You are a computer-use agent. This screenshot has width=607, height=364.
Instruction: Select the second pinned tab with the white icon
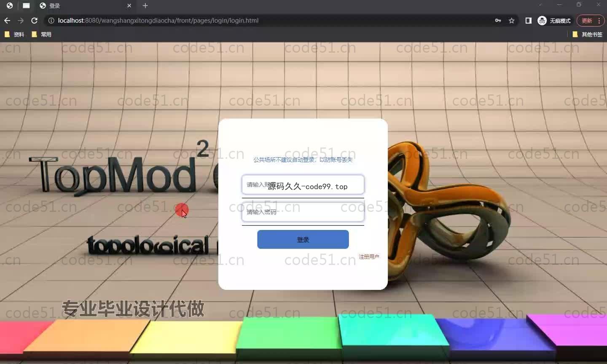click(x=26, y=5)
